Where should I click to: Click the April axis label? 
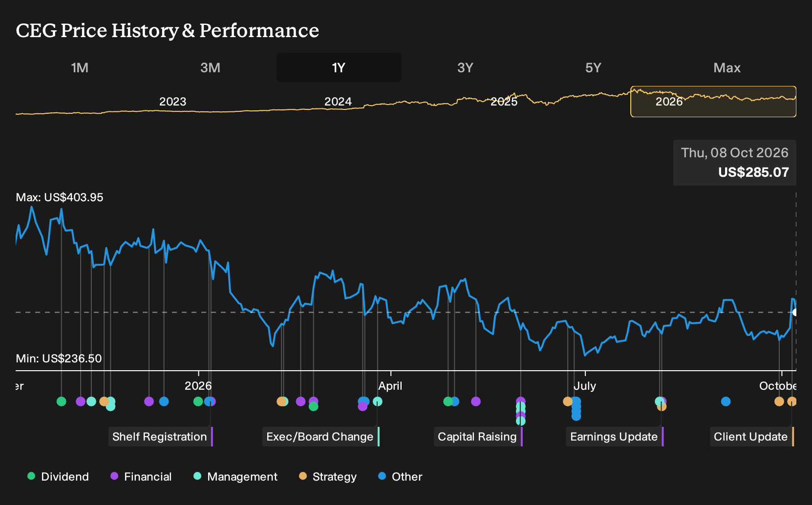point(390,386)
